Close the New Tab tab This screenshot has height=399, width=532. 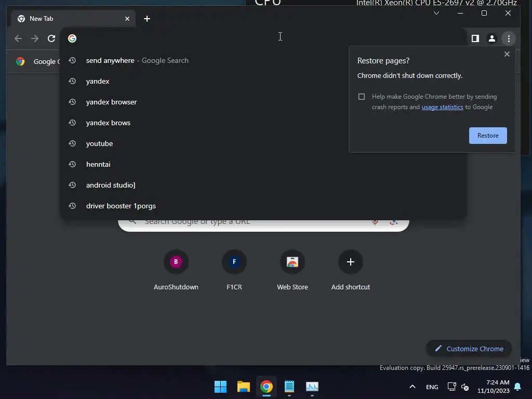pyautogui.click(x=127, y=19)
